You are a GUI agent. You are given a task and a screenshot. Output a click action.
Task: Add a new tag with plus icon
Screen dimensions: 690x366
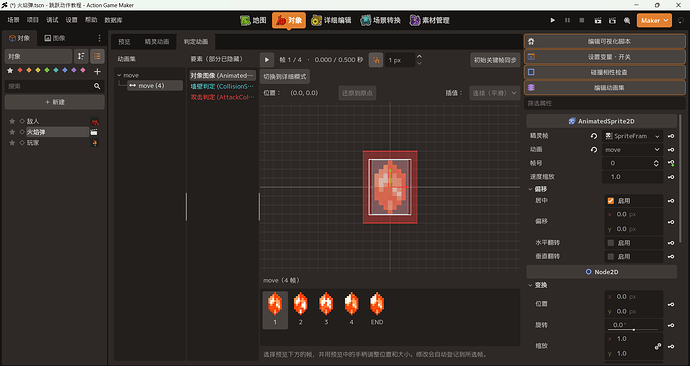tap(97, 71)
